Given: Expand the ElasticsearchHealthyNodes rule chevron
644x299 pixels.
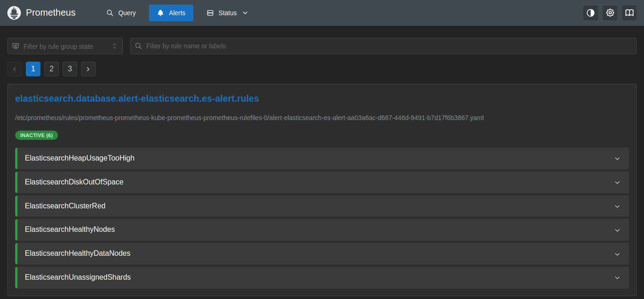Looking at the screenshot, I should (617, 230).
